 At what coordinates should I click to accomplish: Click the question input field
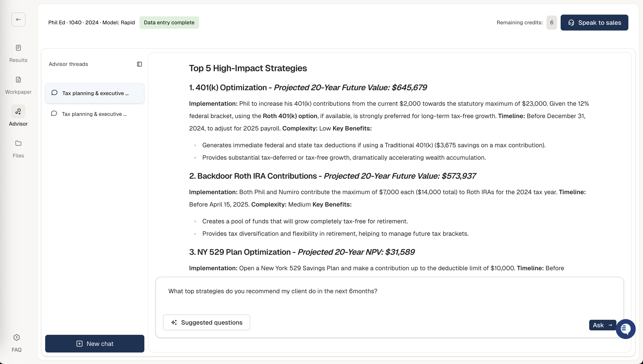click(351, 291)
